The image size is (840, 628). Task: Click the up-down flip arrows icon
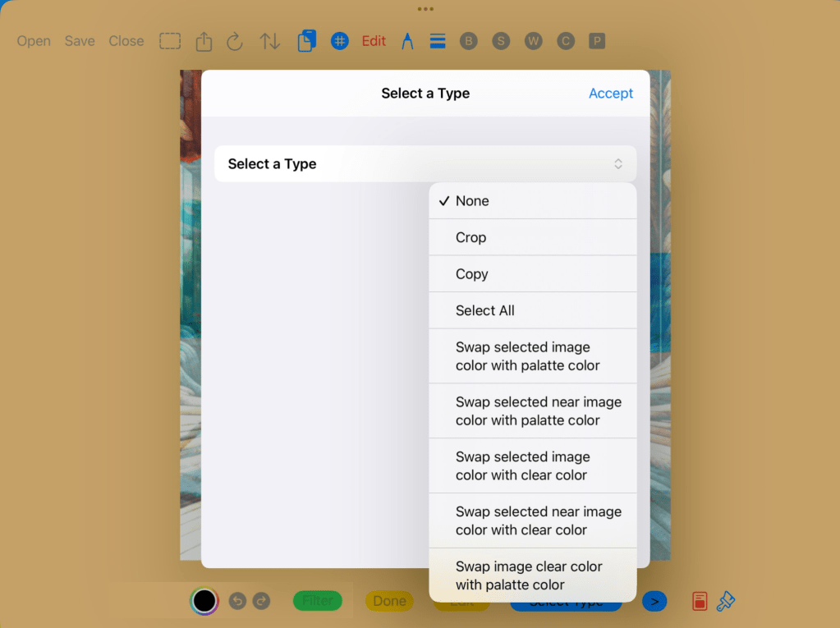269,41
